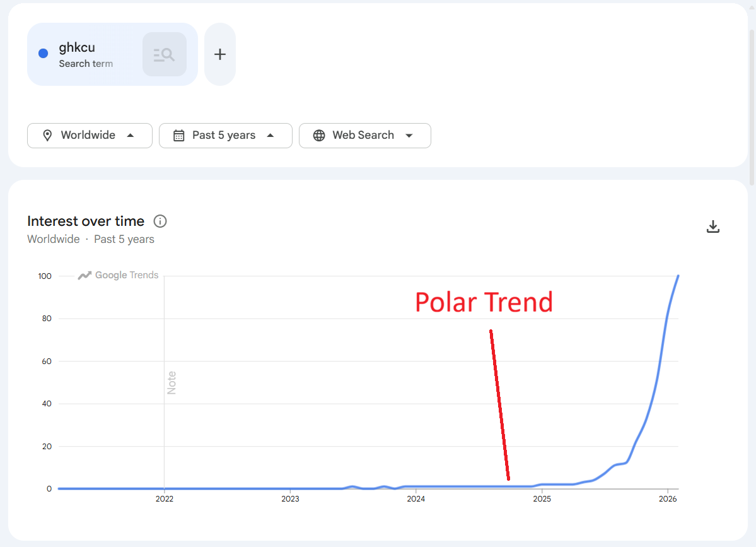The image size is (756, 547).
Task: Click the Google Trends line-chart logo
Action: 84,274
